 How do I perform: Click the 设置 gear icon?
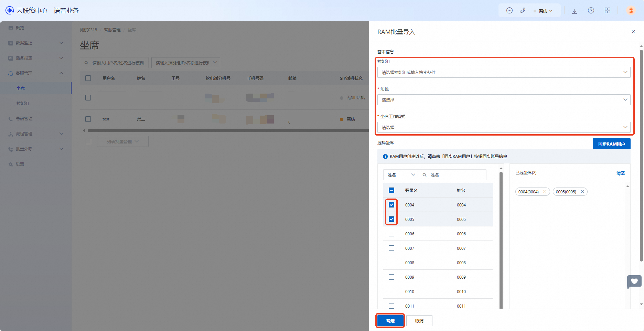pyautogui.click(x=11, y=164)
